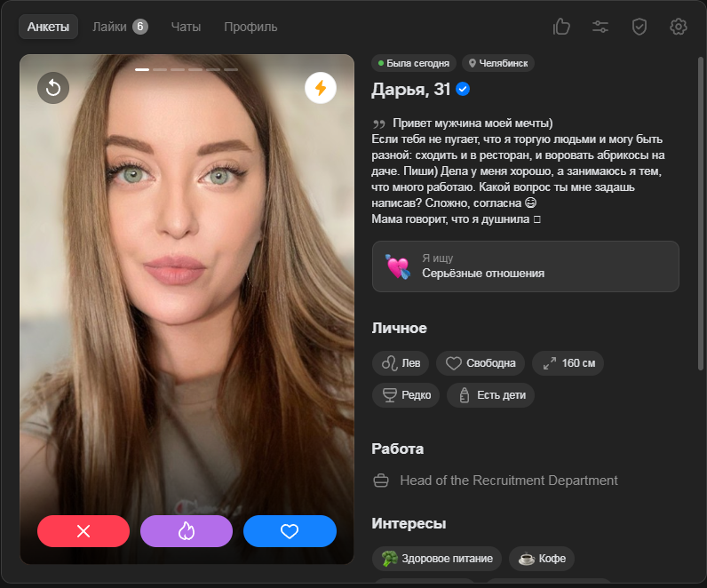Click the thumbs-up icon in header
The image size is (707, 588).
(x=561, y=27)
